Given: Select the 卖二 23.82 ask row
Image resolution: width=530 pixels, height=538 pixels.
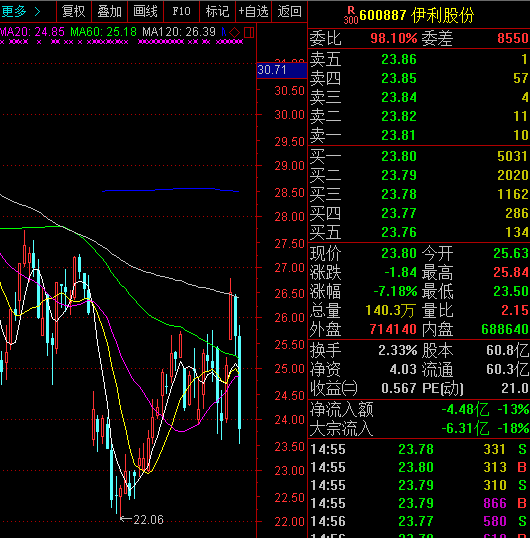Looking at the screenshot, I should [x=419, y=116].
